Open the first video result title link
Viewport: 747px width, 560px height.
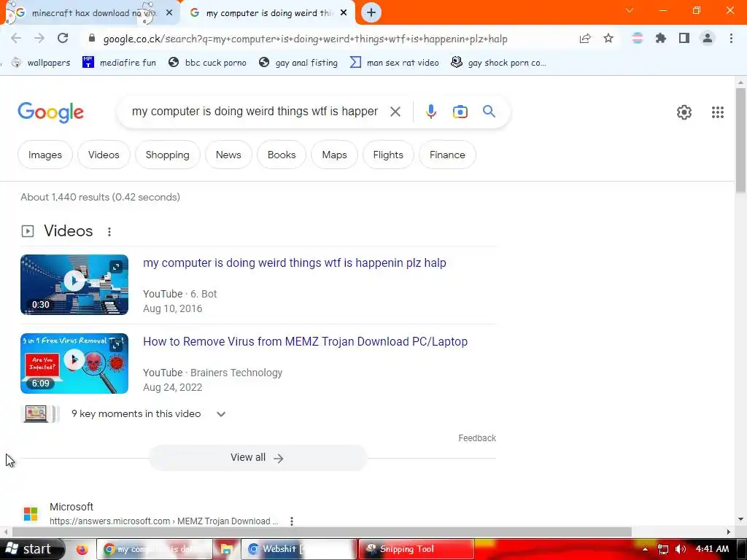(295, 262)
